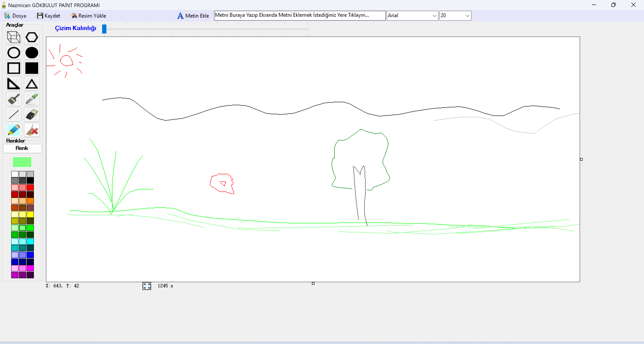Toggle the pencil drawing tool

click(14, 130)
